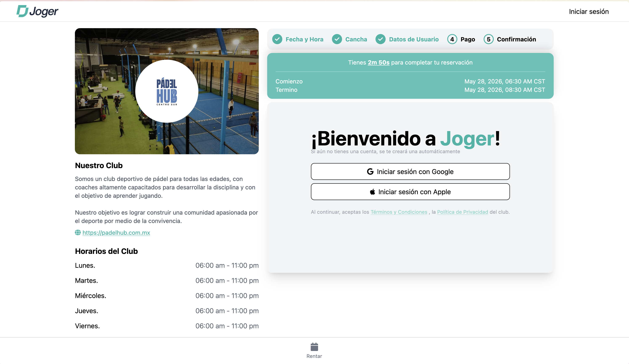Select the Datos de Usuario checkmark icon

[380, 39]
